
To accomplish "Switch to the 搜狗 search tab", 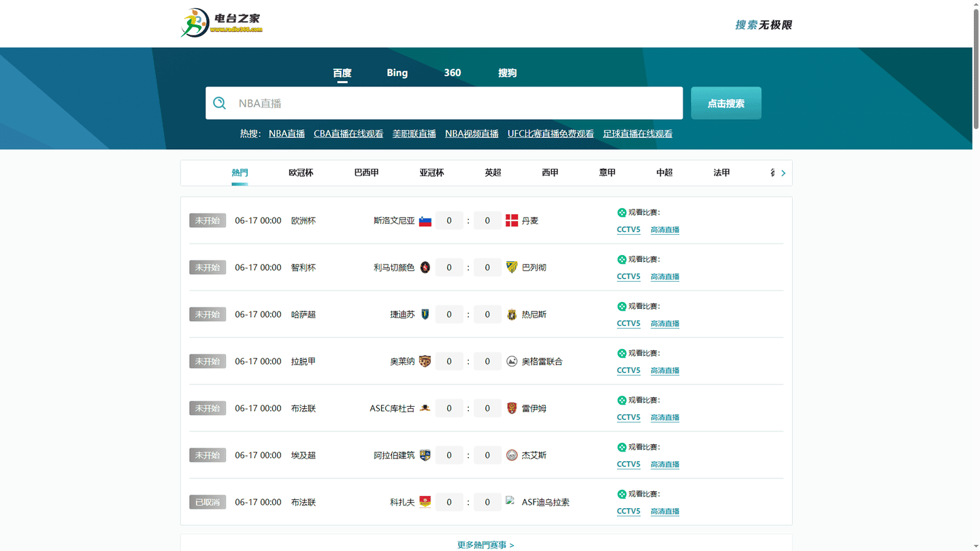I will [508, 73].
